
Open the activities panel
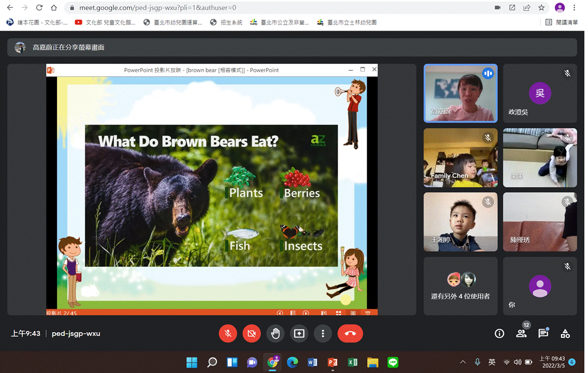[565, 334]
